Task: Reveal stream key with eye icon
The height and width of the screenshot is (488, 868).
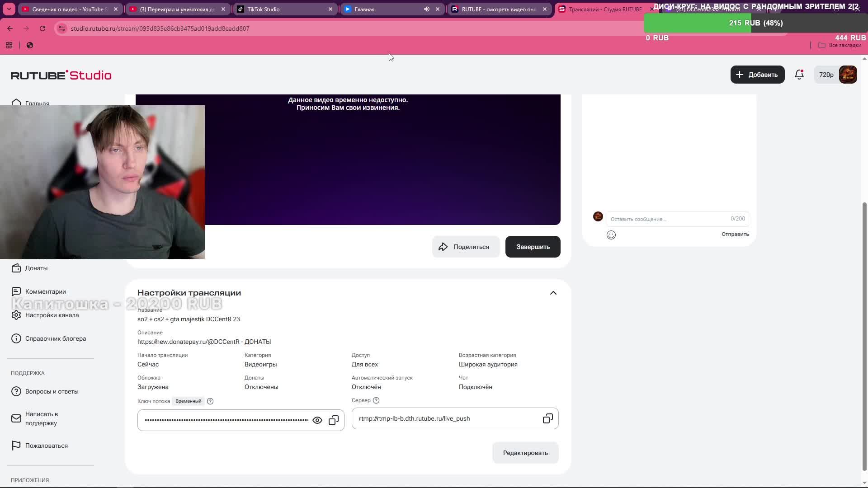Action: pos(317,420)
